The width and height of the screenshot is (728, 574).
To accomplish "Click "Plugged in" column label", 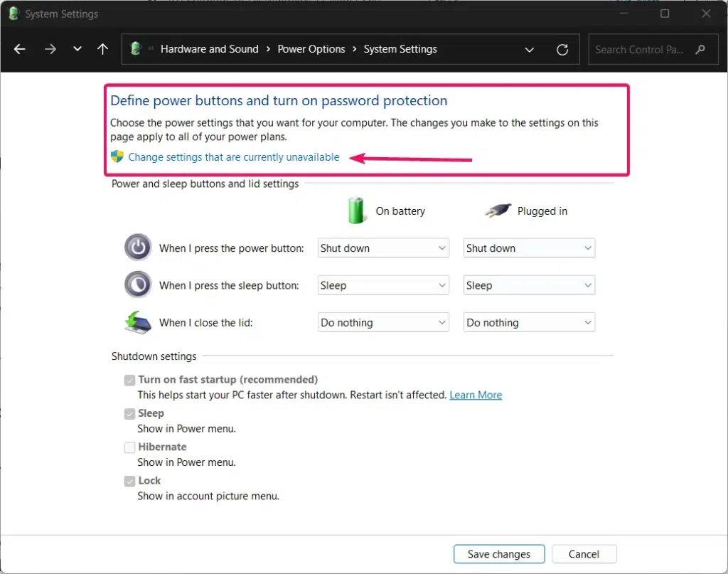I will point(542,211).
